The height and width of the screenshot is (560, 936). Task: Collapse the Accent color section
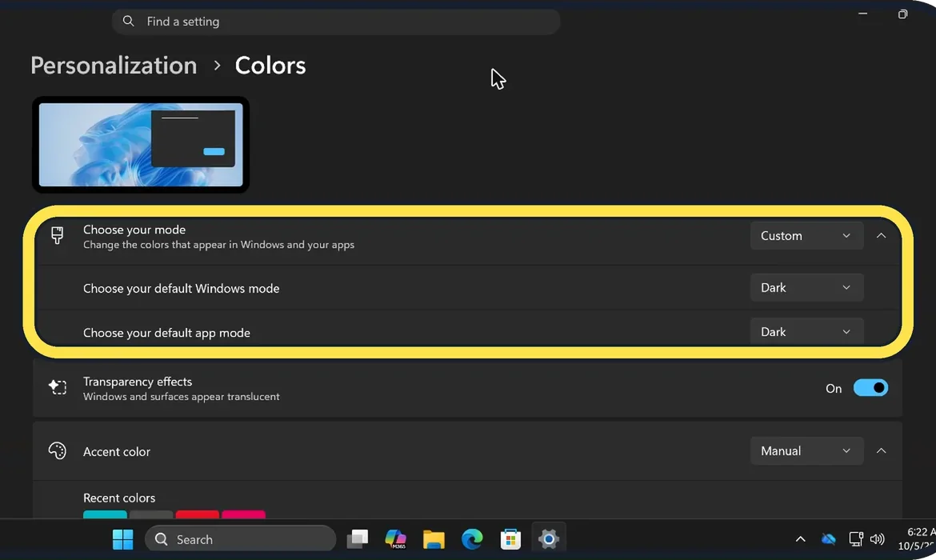coord(881,450)
